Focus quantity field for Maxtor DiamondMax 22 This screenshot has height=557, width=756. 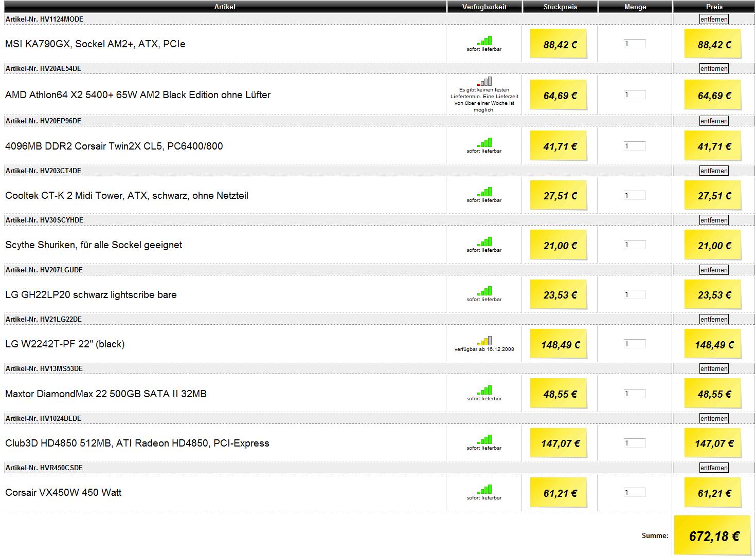click(635, 394)
